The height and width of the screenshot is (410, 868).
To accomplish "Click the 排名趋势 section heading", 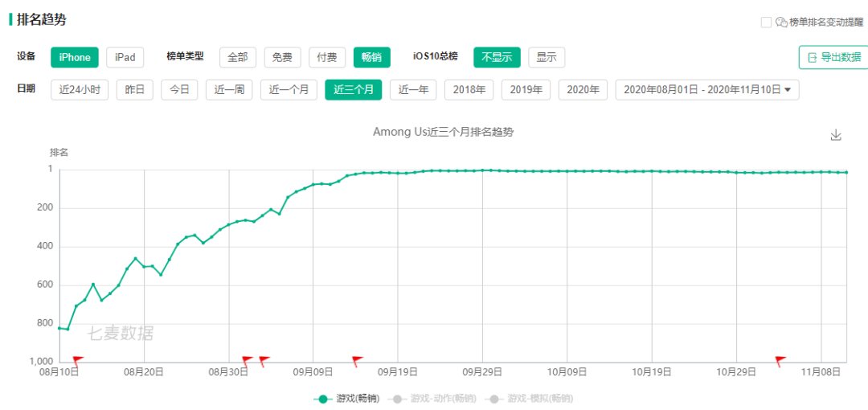I will 42,19.
